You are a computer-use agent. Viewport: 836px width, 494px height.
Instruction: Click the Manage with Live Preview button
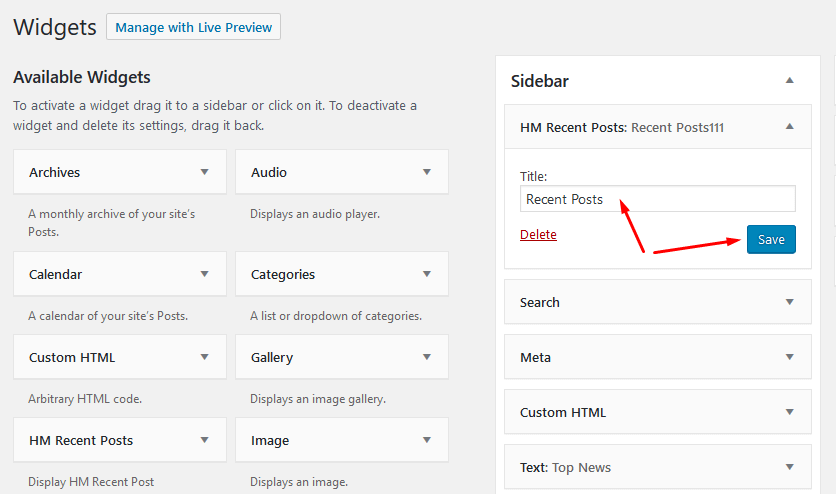click(193, 27)
